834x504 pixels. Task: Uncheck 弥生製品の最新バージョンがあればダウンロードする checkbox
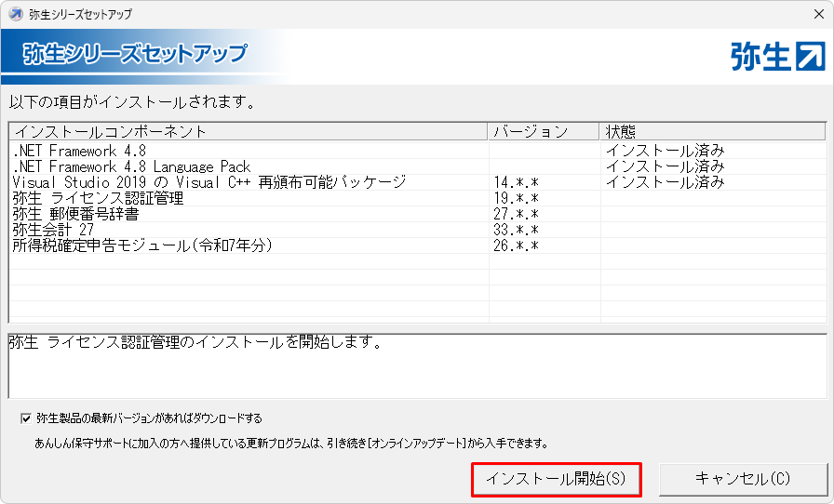point(25,419)
